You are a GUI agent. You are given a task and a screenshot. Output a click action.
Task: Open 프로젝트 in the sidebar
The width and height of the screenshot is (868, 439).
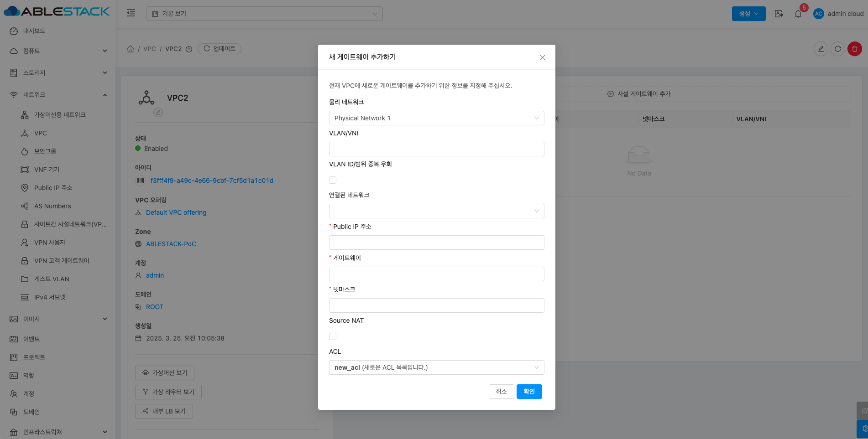click(x=58, y=357)
